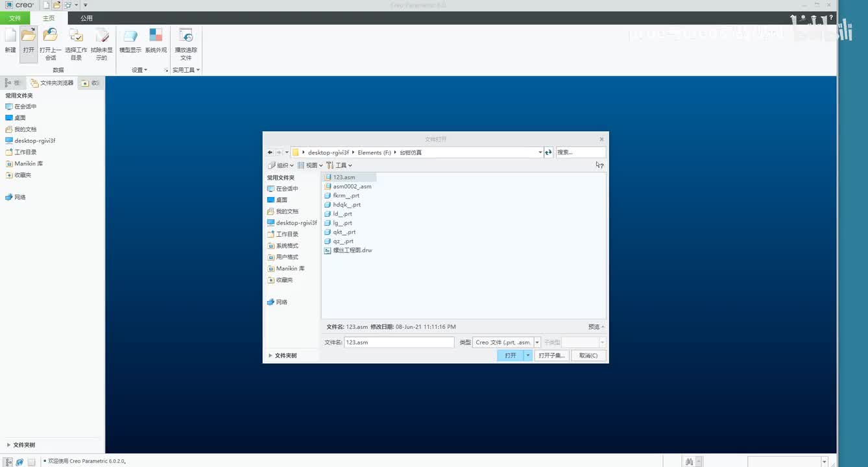Select the file qkt__.prt

[340, 232]
